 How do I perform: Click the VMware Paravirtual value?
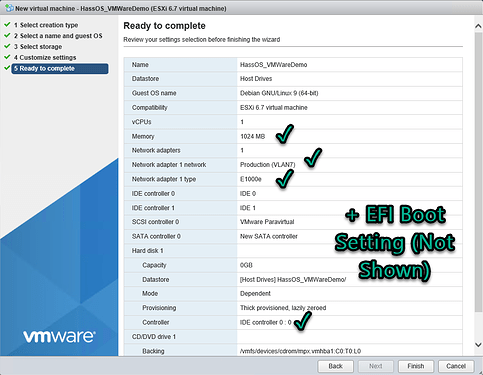(267, 222)
